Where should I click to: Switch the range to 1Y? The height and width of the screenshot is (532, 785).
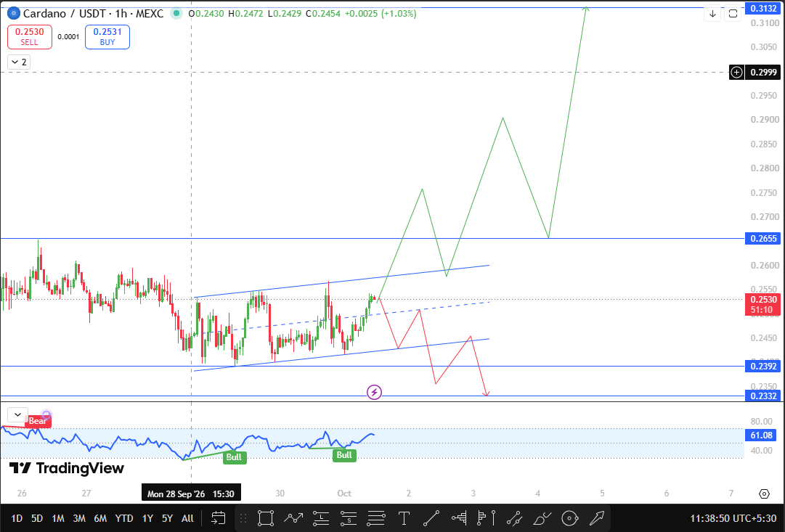(147, 518)
